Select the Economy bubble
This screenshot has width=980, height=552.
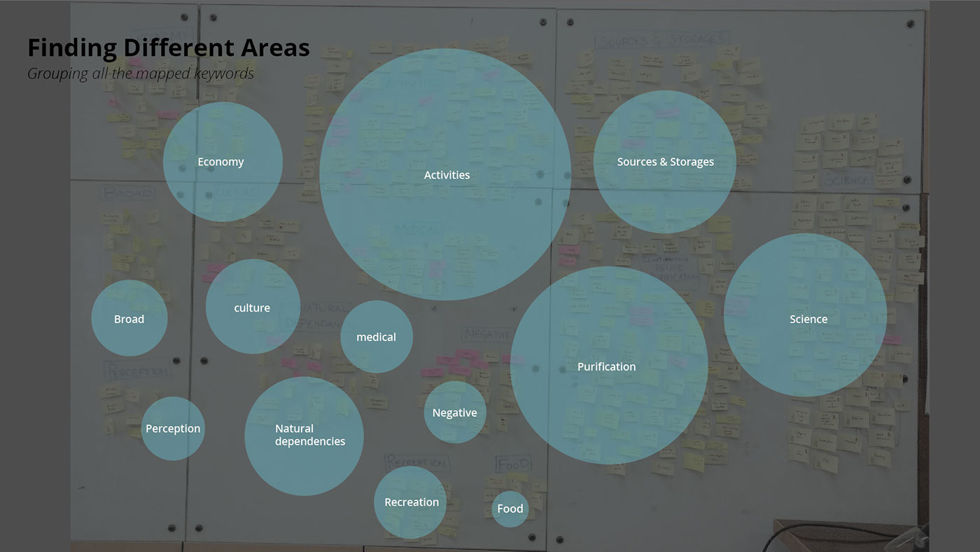223,162
